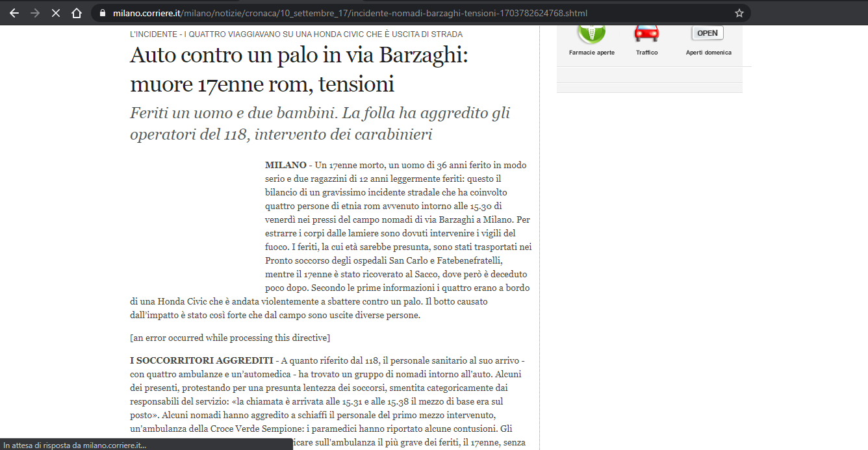Stop loading the page

click(x=56, y=13)
